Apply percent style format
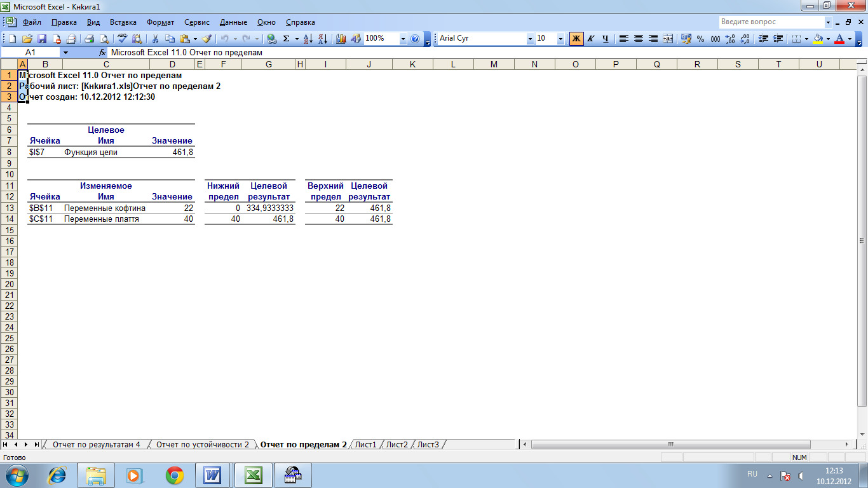868x488 pixels. 701,39
